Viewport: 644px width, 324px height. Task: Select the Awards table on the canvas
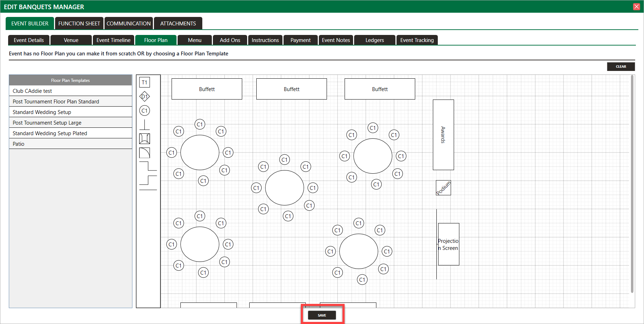coord(443,134)
